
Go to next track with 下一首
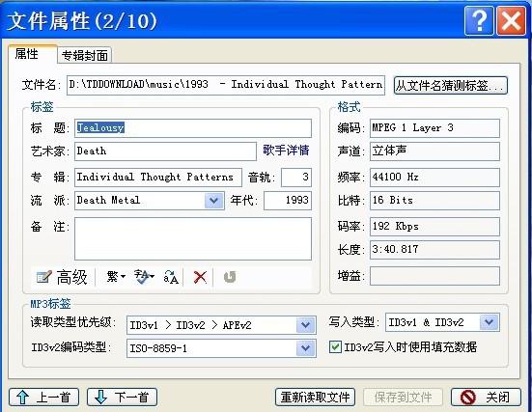(123, 398)
